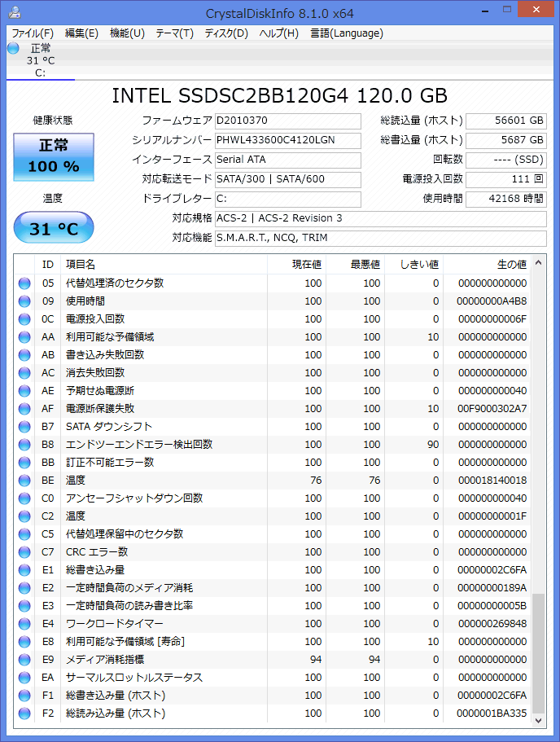This screenshot has height=742, width=560.
Task: Click the drive letter field C:
Action: tap(287, 199)
